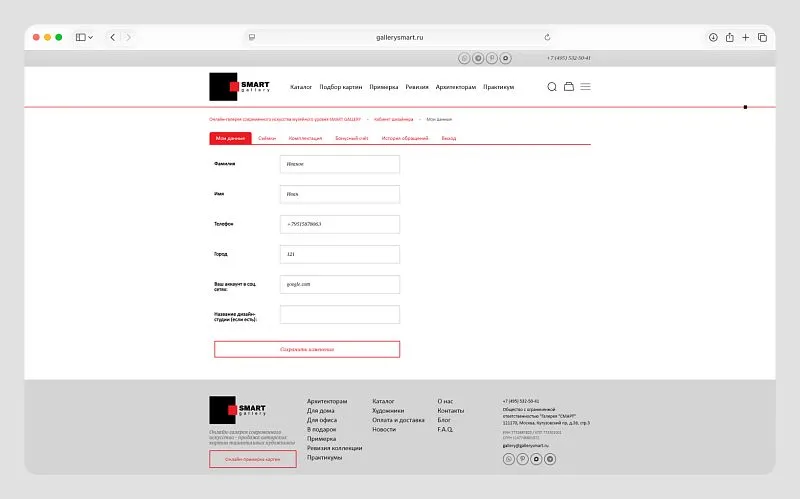This screenshot has width=800, height=499.
Task: Open footer link Архитекторам
Action: pyautogui.click(x=327, y=402)
